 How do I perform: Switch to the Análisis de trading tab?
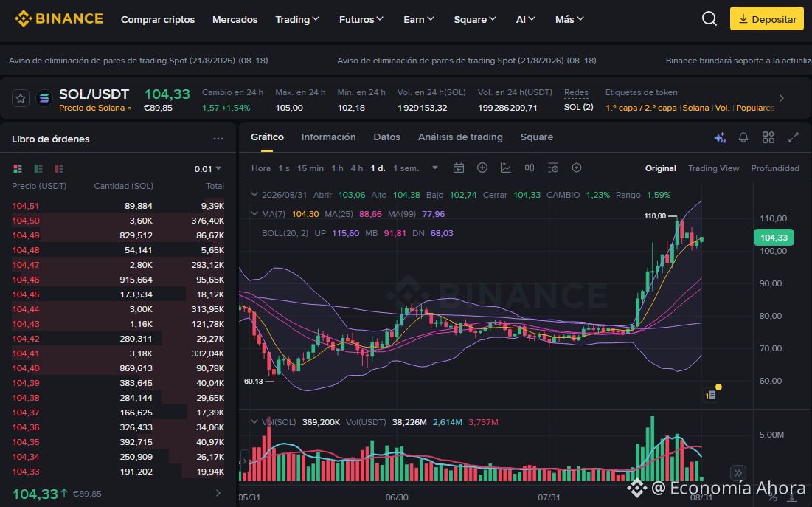click(x=460, y=137)
